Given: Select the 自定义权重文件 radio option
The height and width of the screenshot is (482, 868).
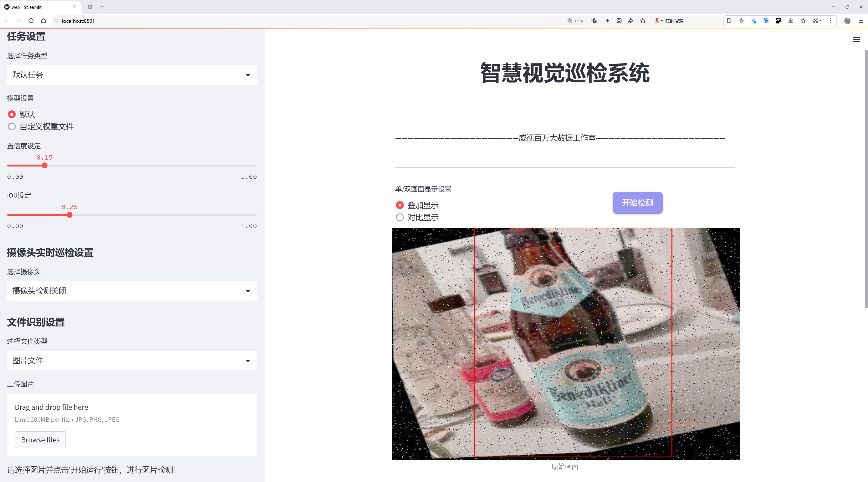Looking at the screenshot, I should 41,126.
